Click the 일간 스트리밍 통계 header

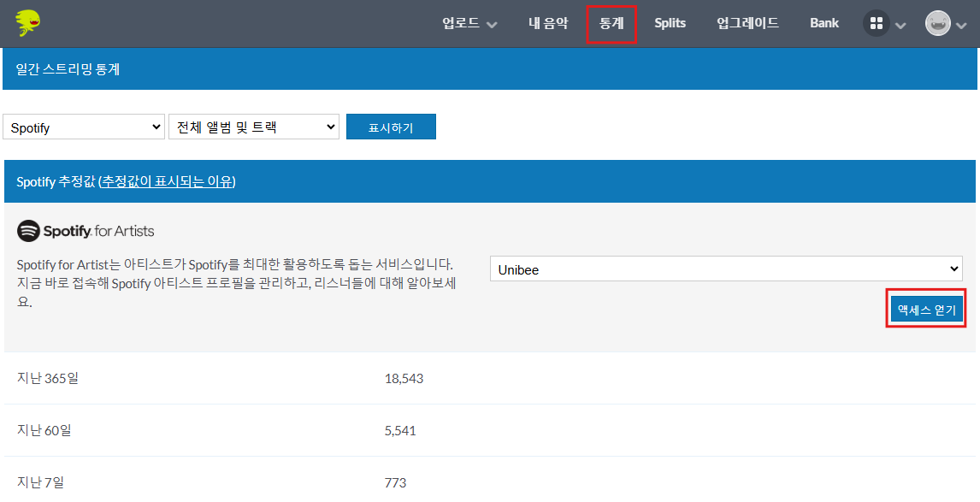[68, 68]
